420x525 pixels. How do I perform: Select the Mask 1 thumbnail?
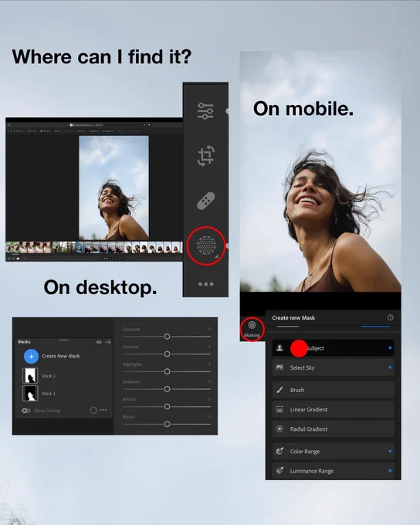tap(30, 393)
